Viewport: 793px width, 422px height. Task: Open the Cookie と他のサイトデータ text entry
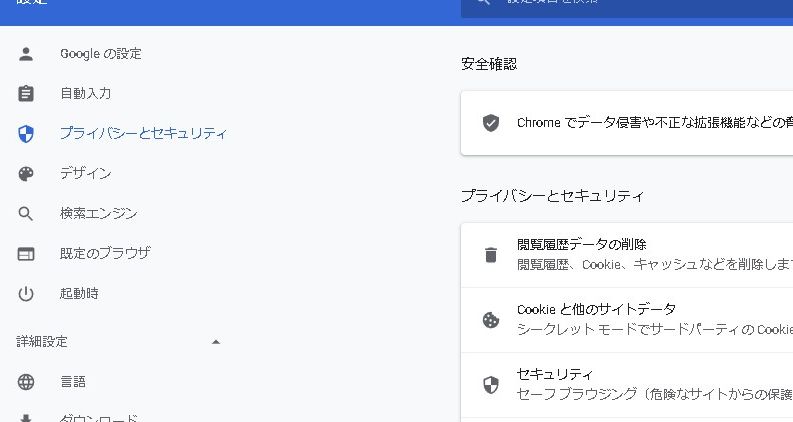pyautogui.click(x=596, y=310)
